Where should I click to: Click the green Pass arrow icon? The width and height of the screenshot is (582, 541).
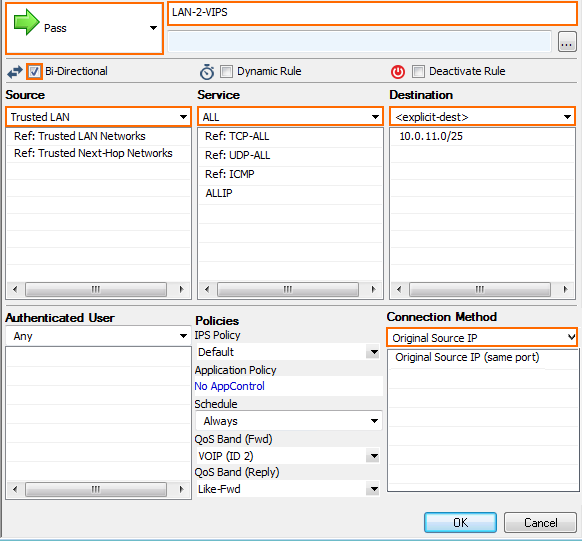(26, 22)
